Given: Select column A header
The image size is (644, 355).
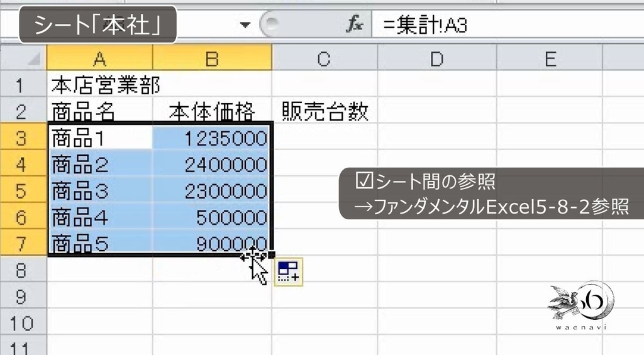Looking at the screenshot, I should 100,58.
